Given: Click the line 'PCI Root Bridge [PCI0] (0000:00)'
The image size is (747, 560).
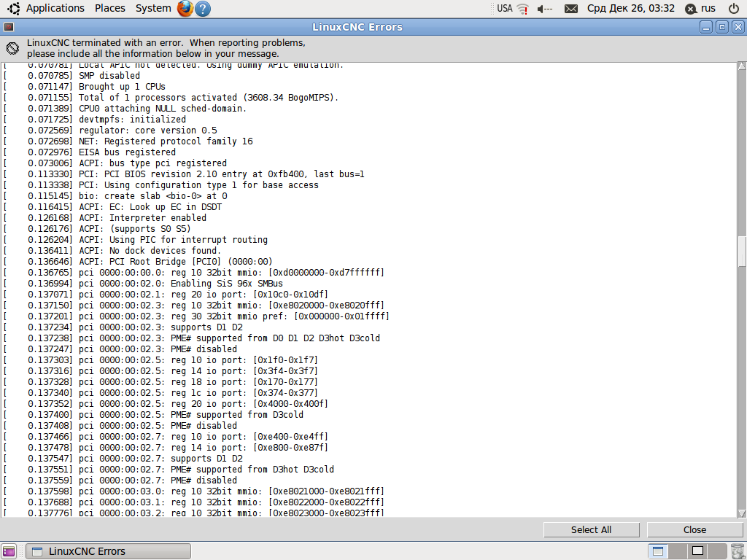Looking at the screenshot, I should click(x=190, y=262).
